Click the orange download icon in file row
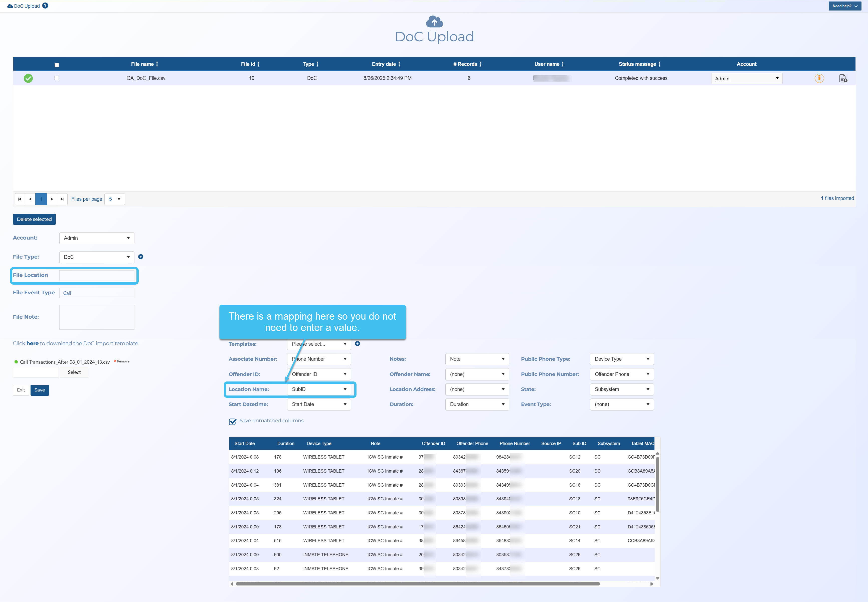This screenshot has height=602, width=868. click(x=819, y=78)
